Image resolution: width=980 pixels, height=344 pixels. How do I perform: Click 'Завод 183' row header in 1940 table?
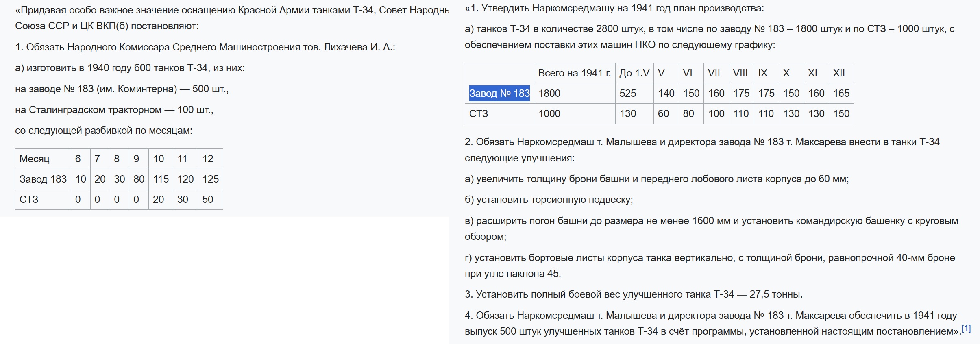pos(43,179)
